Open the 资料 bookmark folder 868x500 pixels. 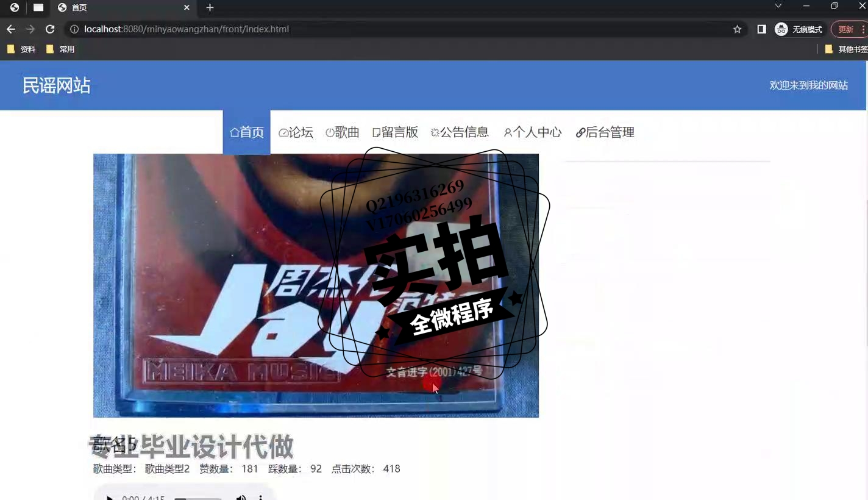point(21,49)
